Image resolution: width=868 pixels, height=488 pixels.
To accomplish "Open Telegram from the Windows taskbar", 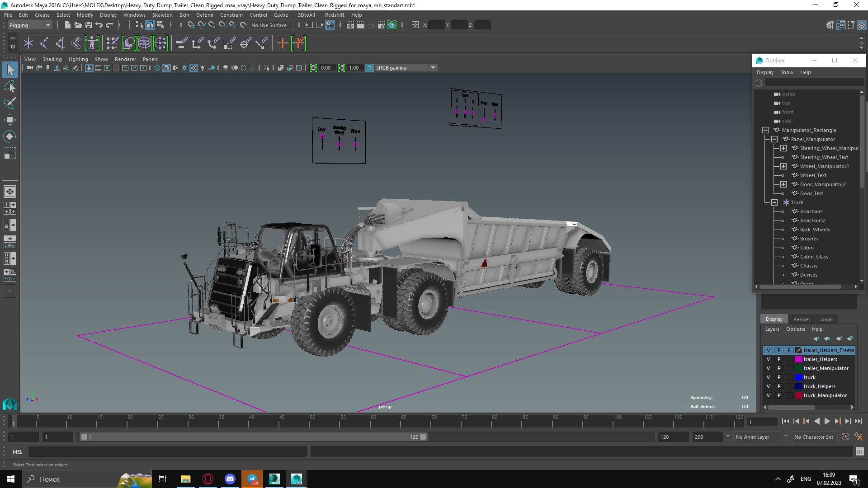I will [x=252, y=479].
